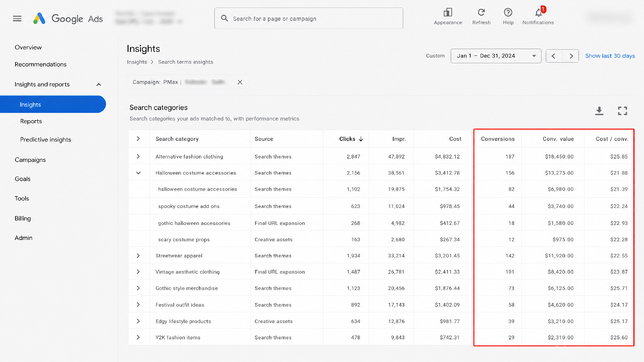644x362 pixels.
Task: Expand table to full screen
Action: (622, 111)
